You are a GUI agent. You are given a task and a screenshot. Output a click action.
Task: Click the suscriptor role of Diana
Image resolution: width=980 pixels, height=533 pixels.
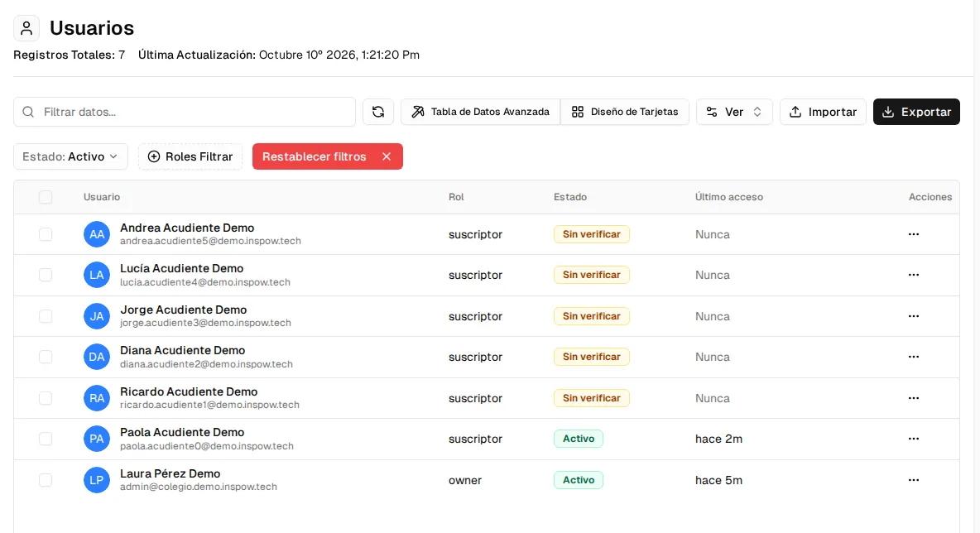(x=476, y=358)
